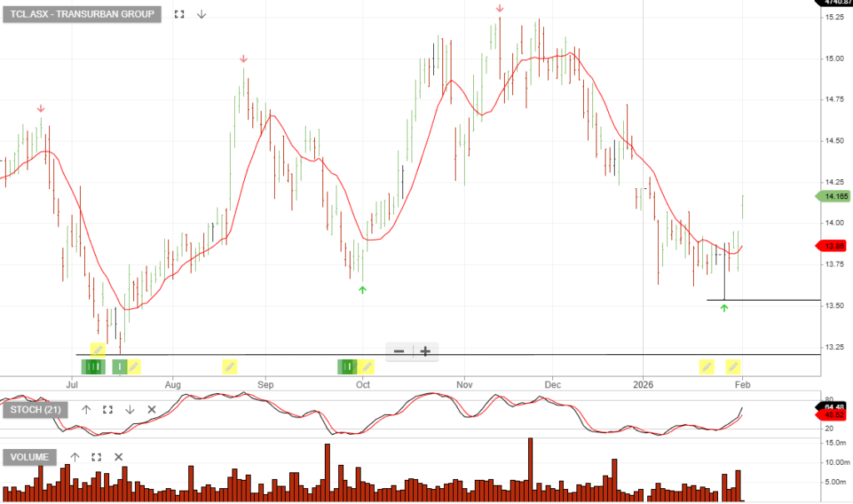The image size is (853, 504).
Task: Move the VOLUME pane up
Action: point(75,457)
